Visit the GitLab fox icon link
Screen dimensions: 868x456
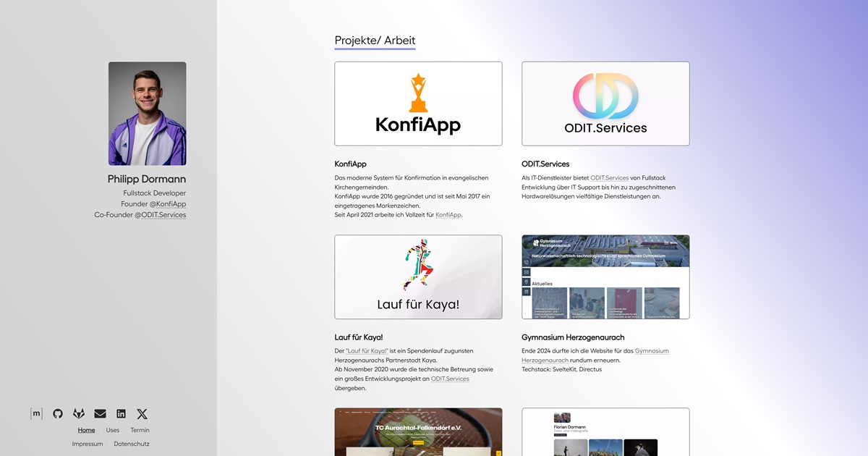(79, 414)
